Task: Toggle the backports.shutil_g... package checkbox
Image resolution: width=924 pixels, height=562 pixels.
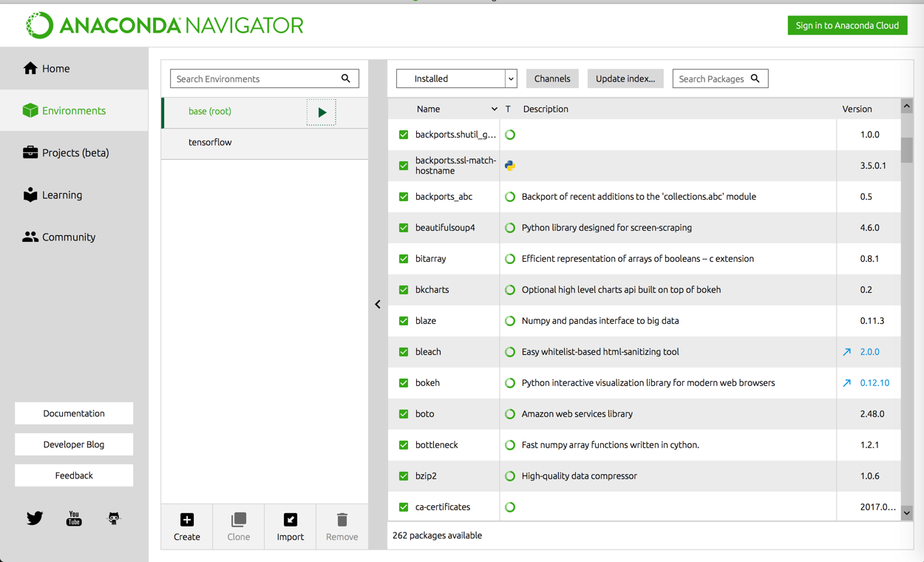Action: 404,135
